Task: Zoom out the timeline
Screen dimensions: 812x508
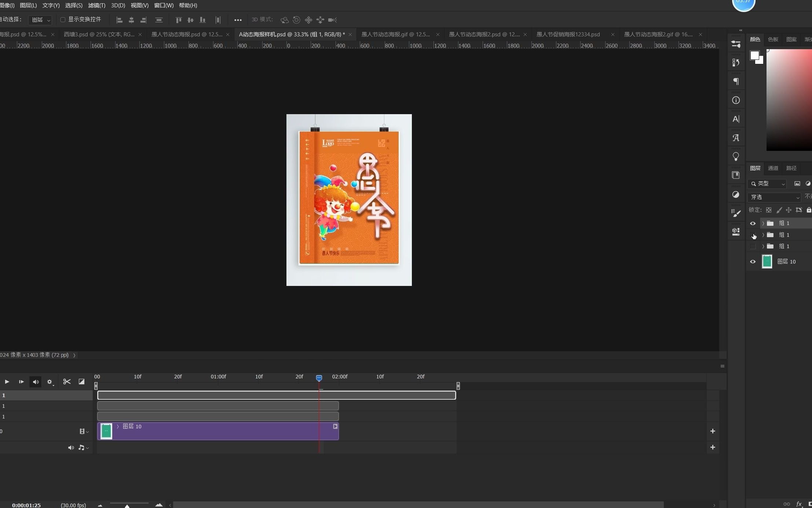Action: pyautogui.click(x=100, y=505)
